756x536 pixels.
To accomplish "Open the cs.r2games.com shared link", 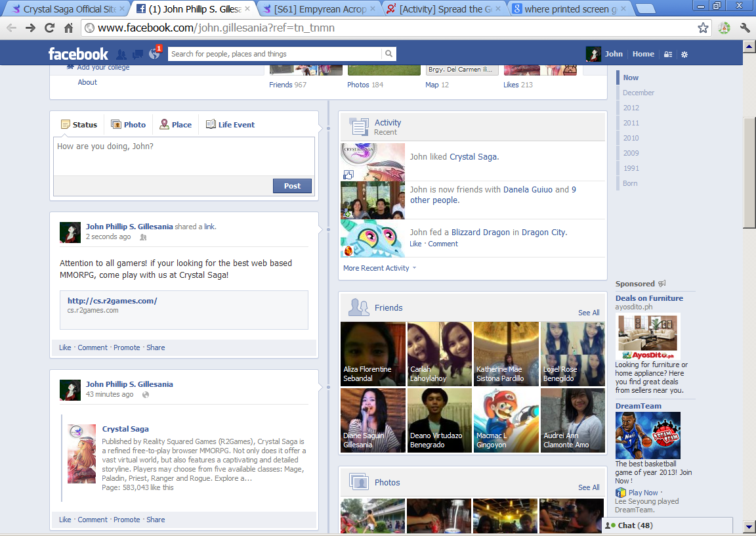I will coord(112,301).
